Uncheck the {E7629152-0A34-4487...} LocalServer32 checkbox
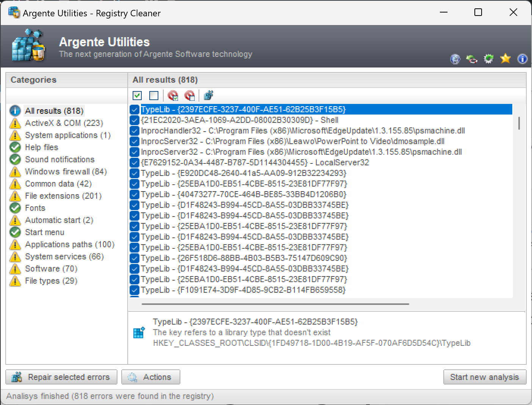The image size is (532, 405). pyautogui.click(x=135, y=163)
